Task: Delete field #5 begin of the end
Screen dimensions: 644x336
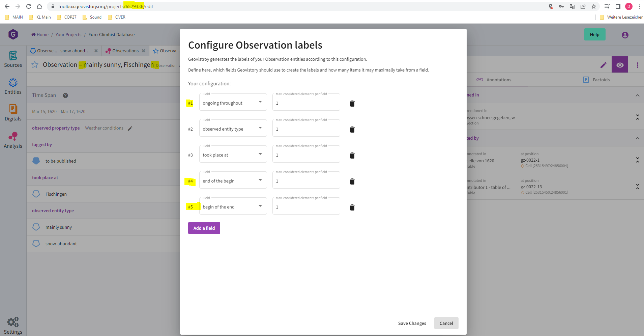Action: tap(352, 207)
